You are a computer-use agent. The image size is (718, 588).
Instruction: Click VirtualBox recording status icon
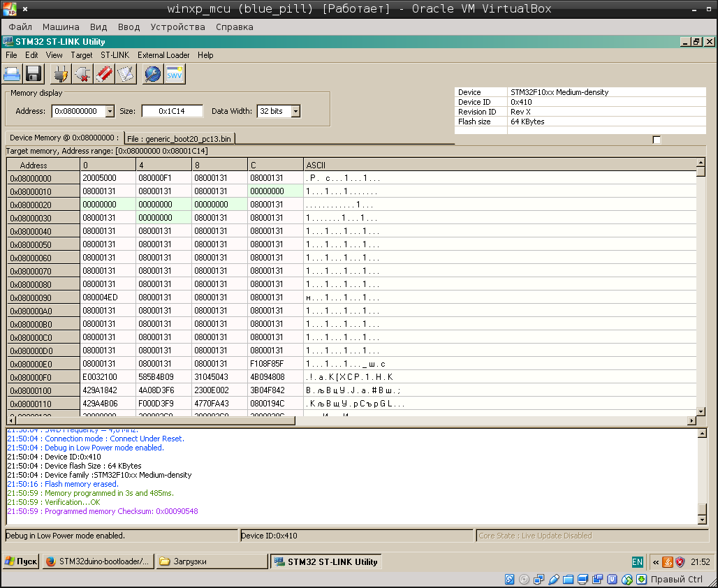[598, 580]
